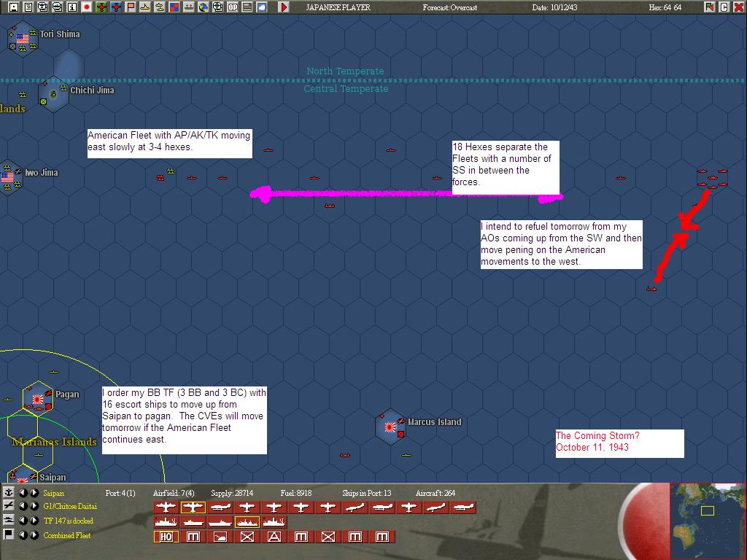Click the world minimap thumbnail
Screen dimensions: 747x560
coord(707,521)
